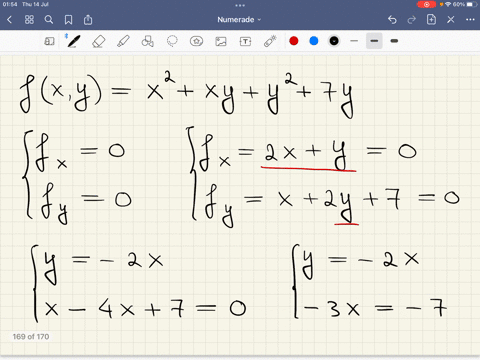
Task: Undo the last stroke
Action: tap(392, 20)
